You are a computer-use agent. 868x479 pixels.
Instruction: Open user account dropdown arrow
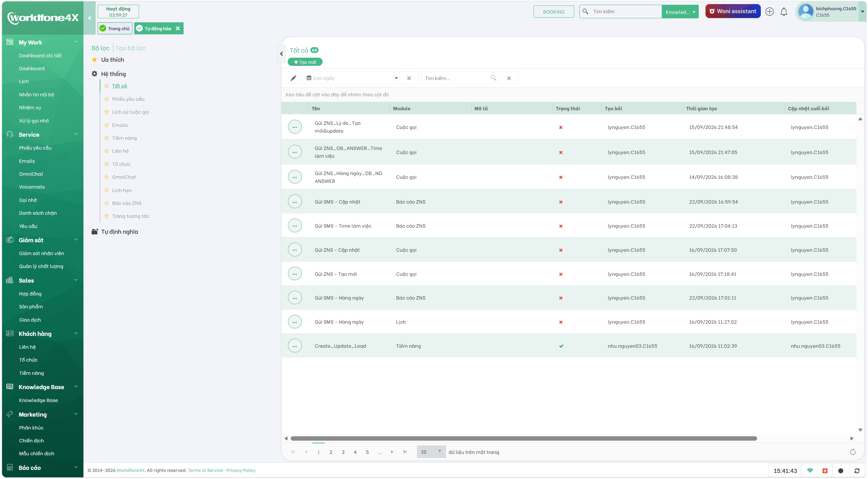(862, 12)
